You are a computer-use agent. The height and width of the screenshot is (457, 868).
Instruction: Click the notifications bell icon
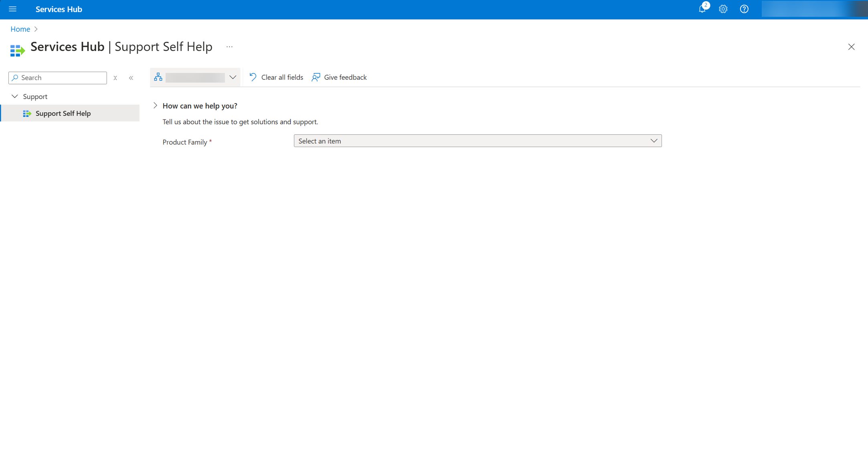(702, 9)
